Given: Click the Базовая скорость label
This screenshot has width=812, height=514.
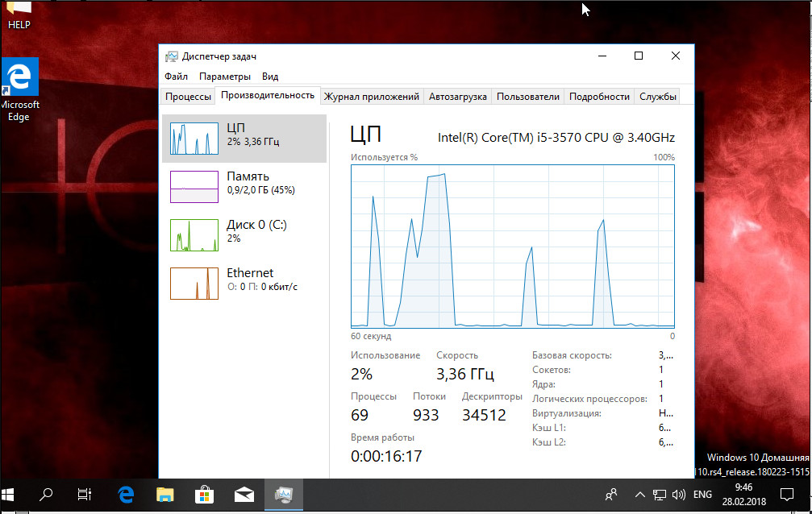Looking at the screenshot, I should (572, 355).
